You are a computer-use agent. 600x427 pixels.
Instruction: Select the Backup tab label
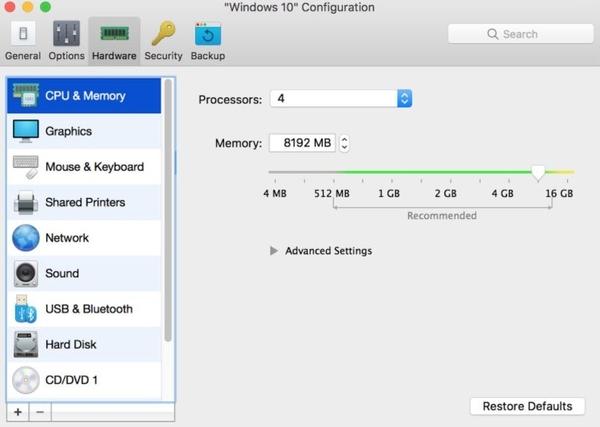point(208,55)
